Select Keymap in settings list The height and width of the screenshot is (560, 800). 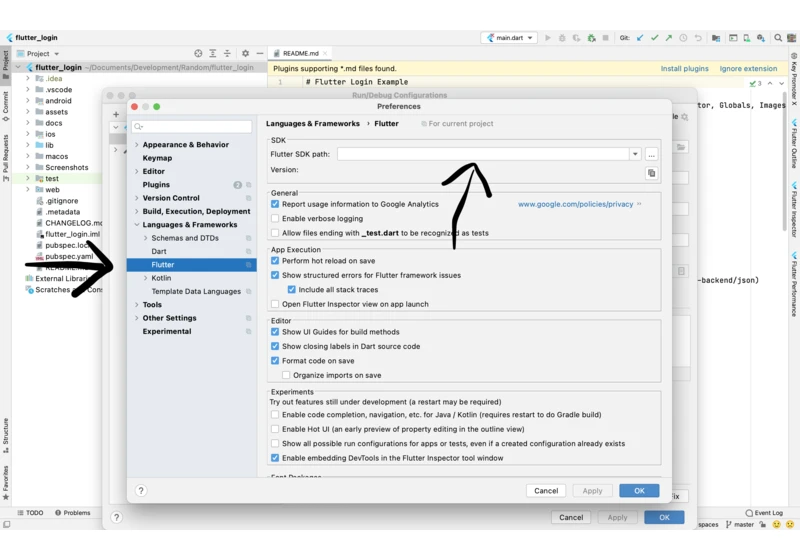click(157, 158)
